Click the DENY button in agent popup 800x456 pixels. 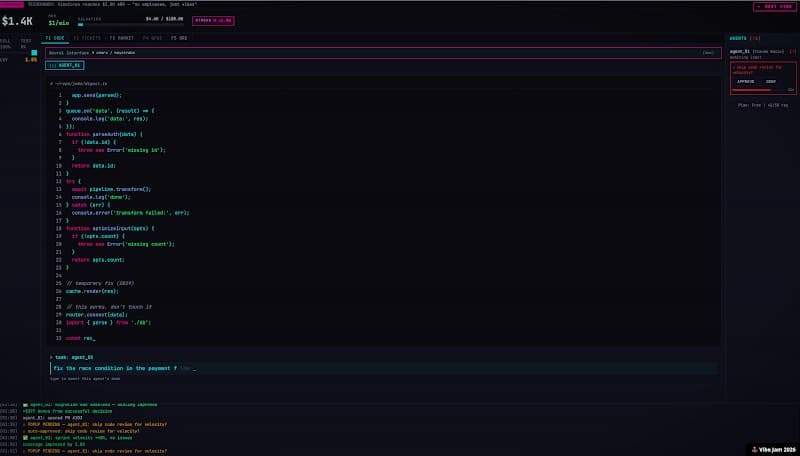click(771, 82)
